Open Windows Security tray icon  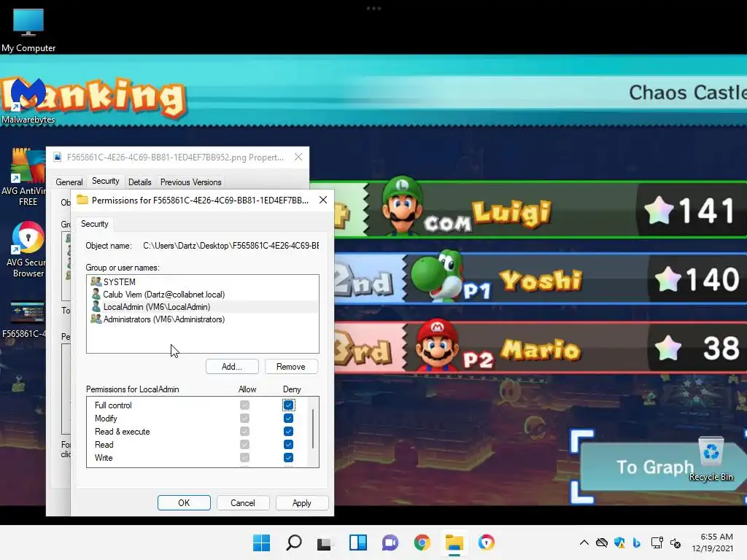click(x=619, y=542)
